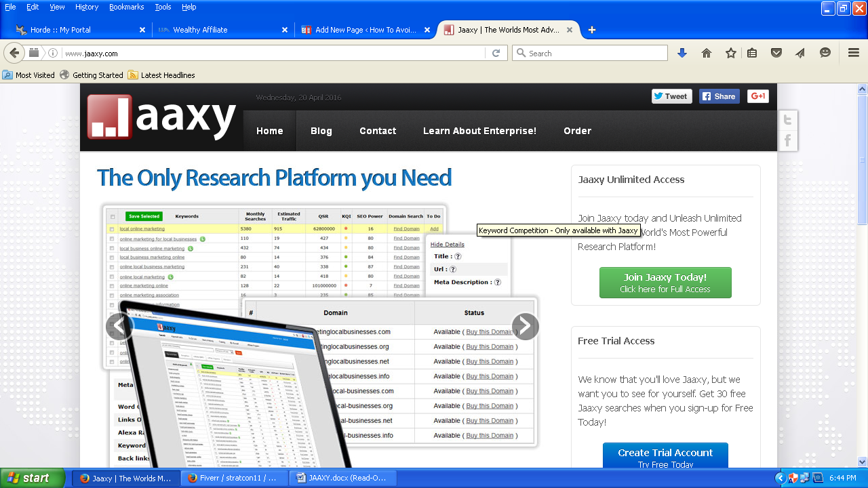Click the Getting Started bookmark

(92, 75)
